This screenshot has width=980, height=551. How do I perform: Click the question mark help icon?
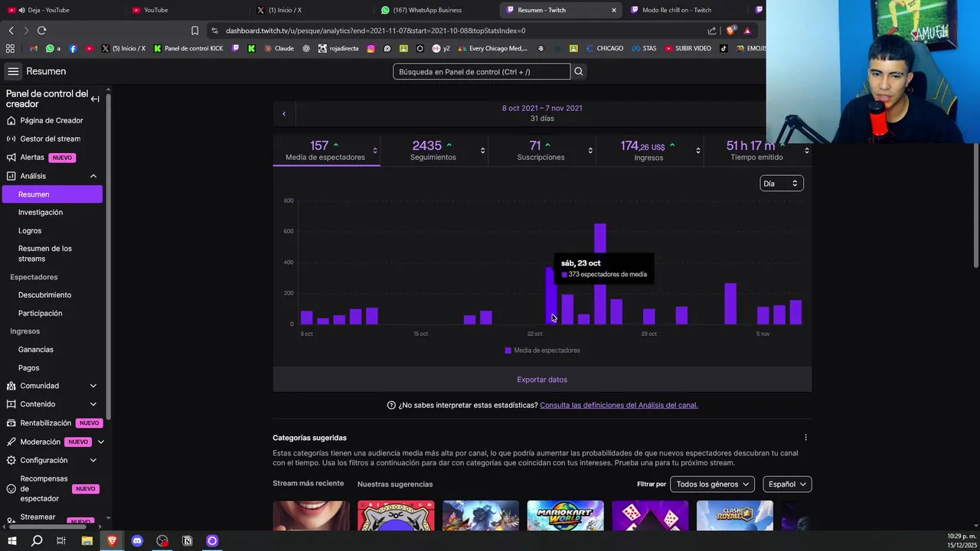[x=391, y=405]
